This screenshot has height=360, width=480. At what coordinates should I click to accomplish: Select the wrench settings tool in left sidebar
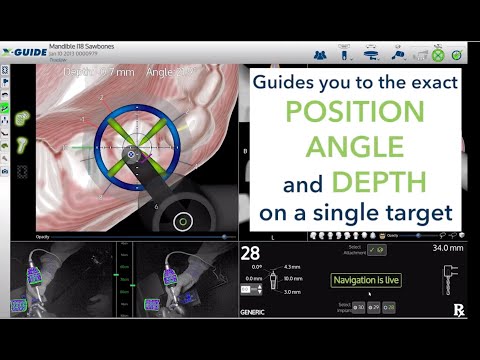(x=5, y=158)
